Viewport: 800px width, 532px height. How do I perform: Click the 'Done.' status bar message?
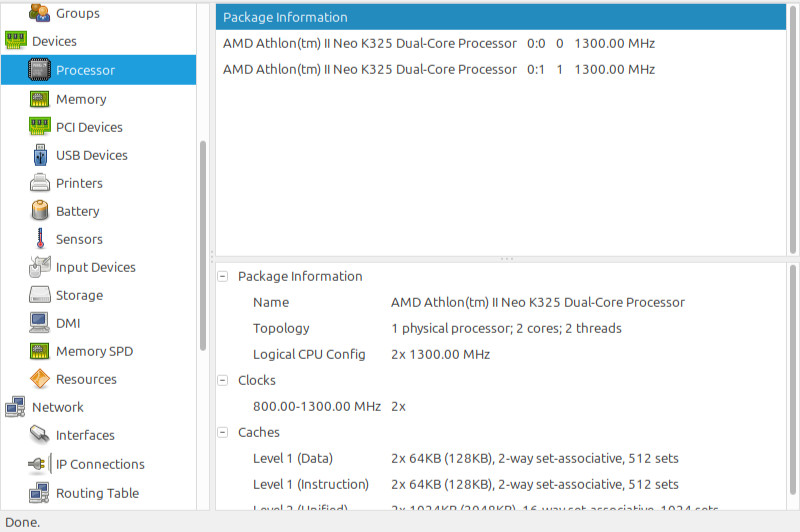click(x=22, y=522)
